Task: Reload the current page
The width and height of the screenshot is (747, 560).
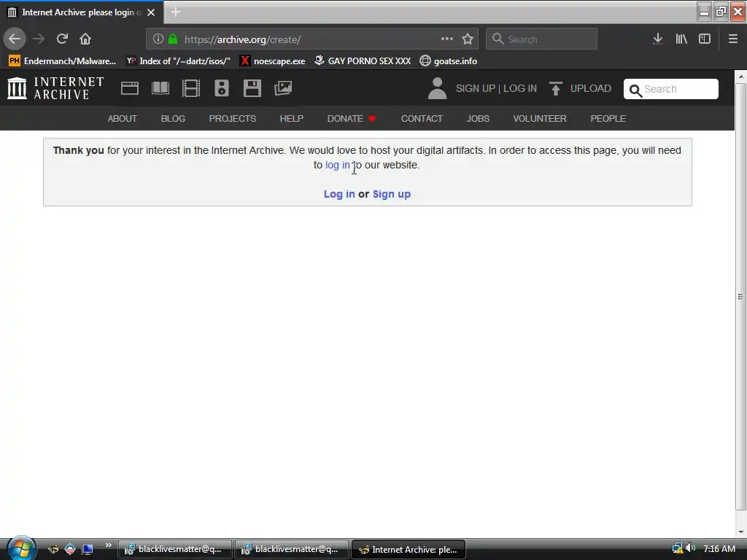Action: (x=62, y=39)
